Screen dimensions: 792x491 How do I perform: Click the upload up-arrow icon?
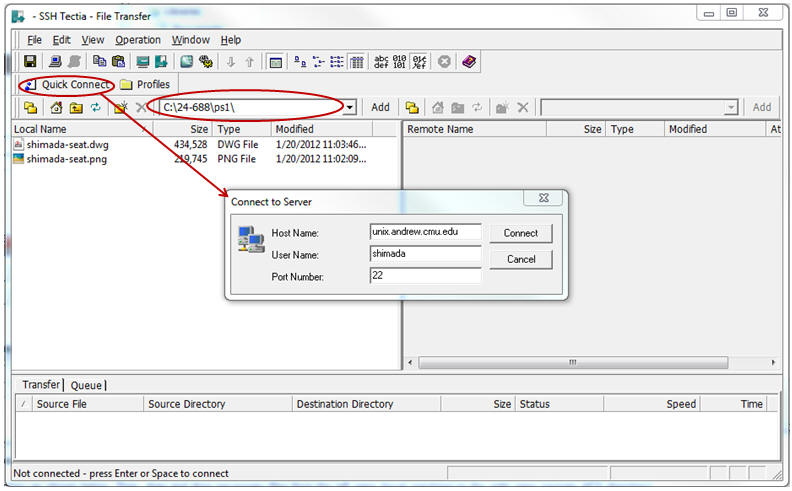(250, 62)
